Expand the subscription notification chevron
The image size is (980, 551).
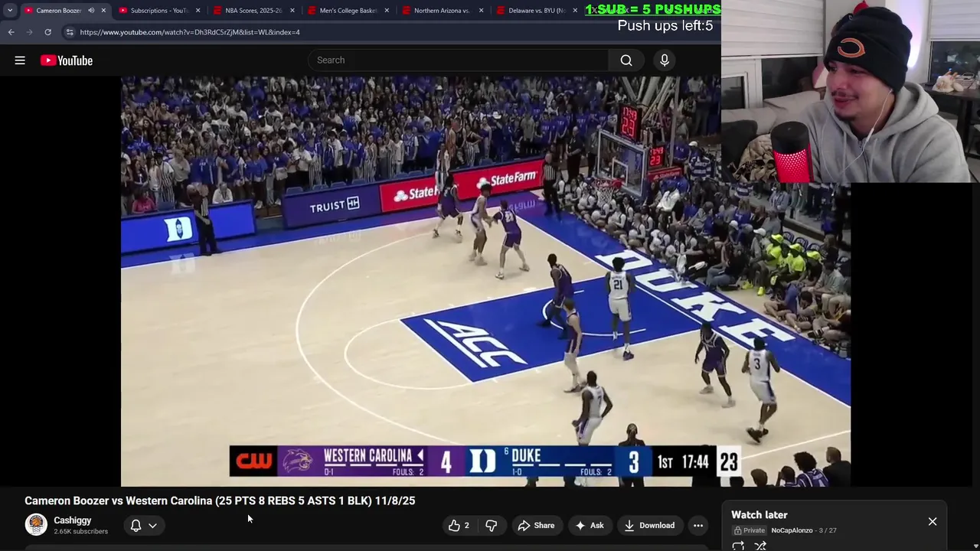152,526
